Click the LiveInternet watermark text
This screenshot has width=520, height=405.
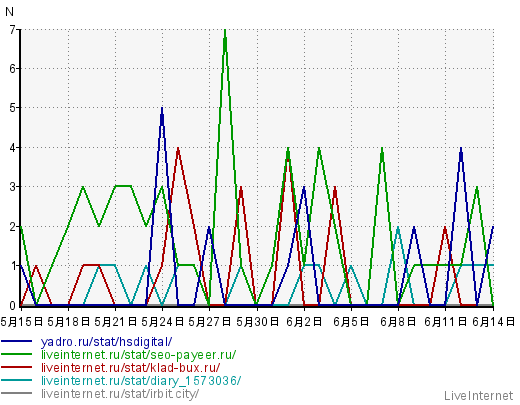[x=479, y=396]
